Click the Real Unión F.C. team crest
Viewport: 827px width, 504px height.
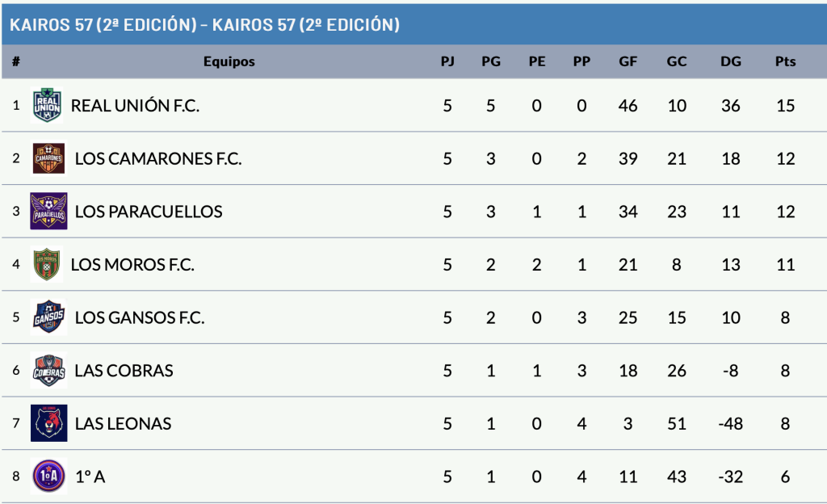(x=47, y=105)
